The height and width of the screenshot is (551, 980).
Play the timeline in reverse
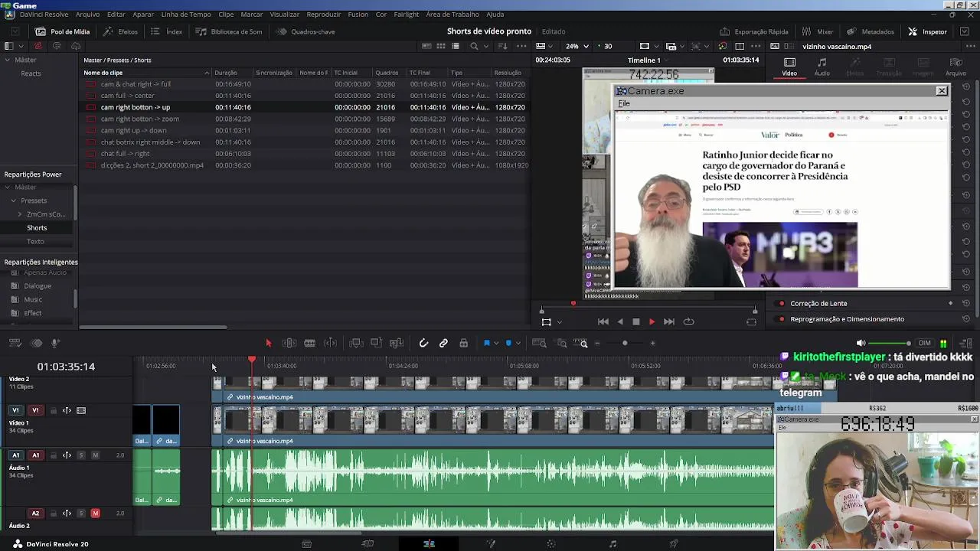click(x=619, y=322)
